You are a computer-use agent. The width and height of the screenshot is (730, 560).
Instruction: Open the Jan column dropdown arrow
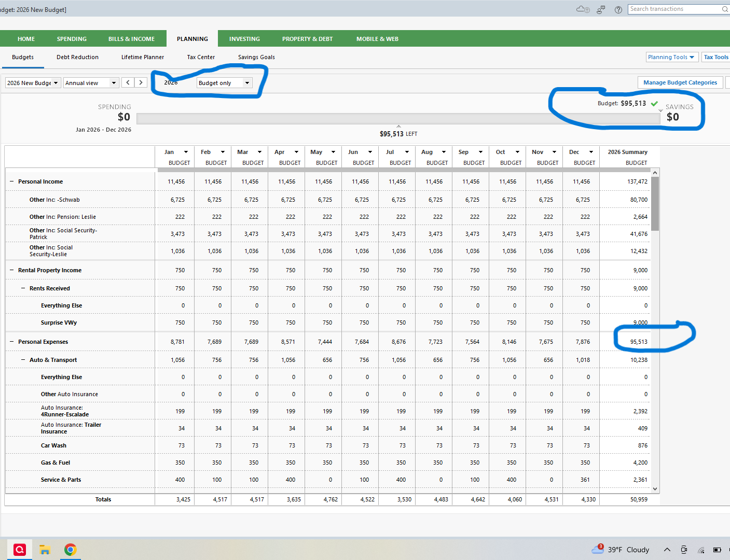coord(186,152)
